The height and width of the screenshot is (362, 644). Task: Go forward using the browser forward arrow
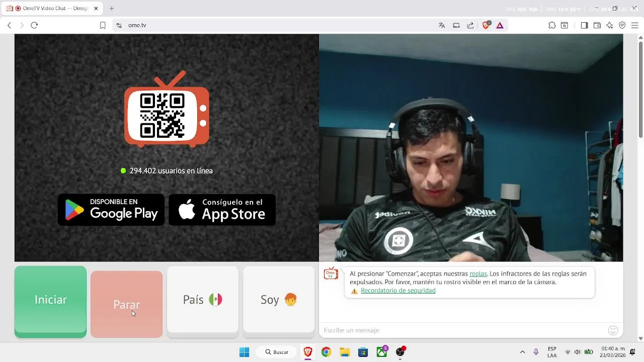22,25
